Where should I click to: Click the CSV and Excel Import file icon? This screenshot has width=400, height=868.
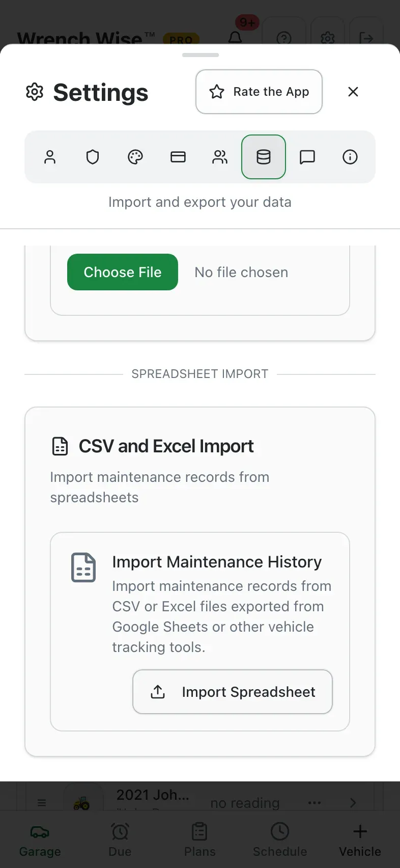click(60, 446)
